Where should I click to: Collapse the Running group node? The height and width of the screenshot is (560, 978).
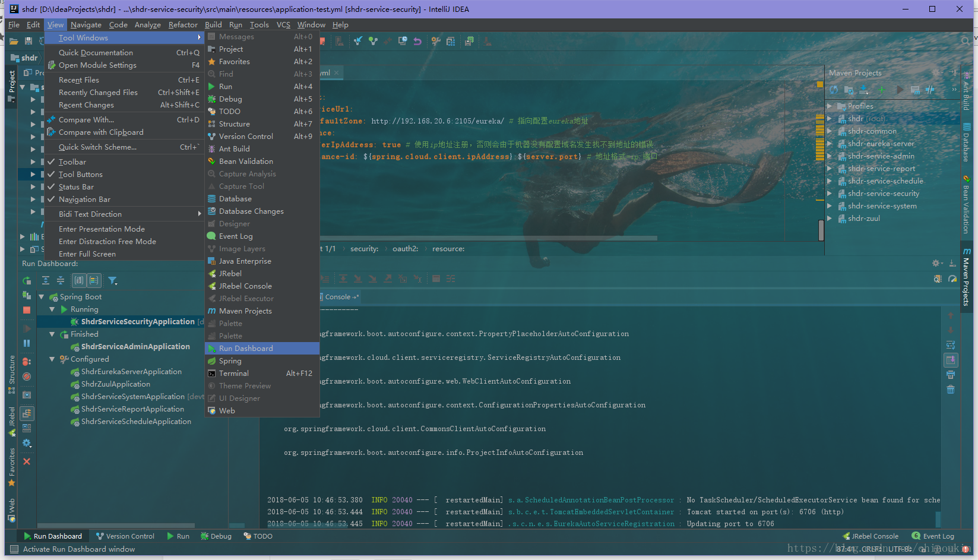click(x=52, y=309)
